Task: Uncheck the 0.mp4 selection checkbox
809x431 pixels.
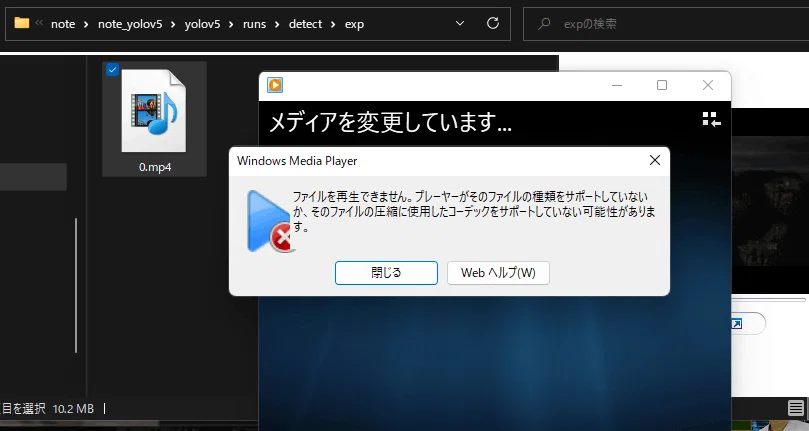Action: click(x=112, y=70)
